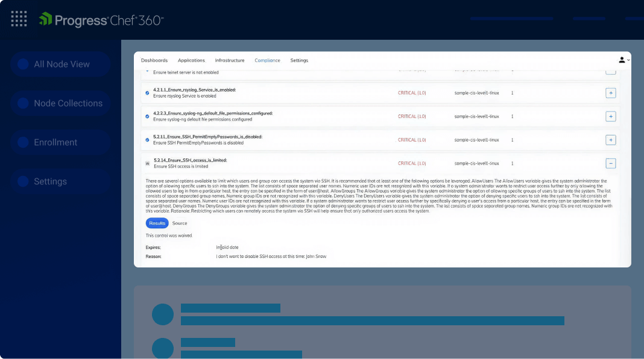Click passed status icon for syslog-ng permissions control

(x=147, y=116)
